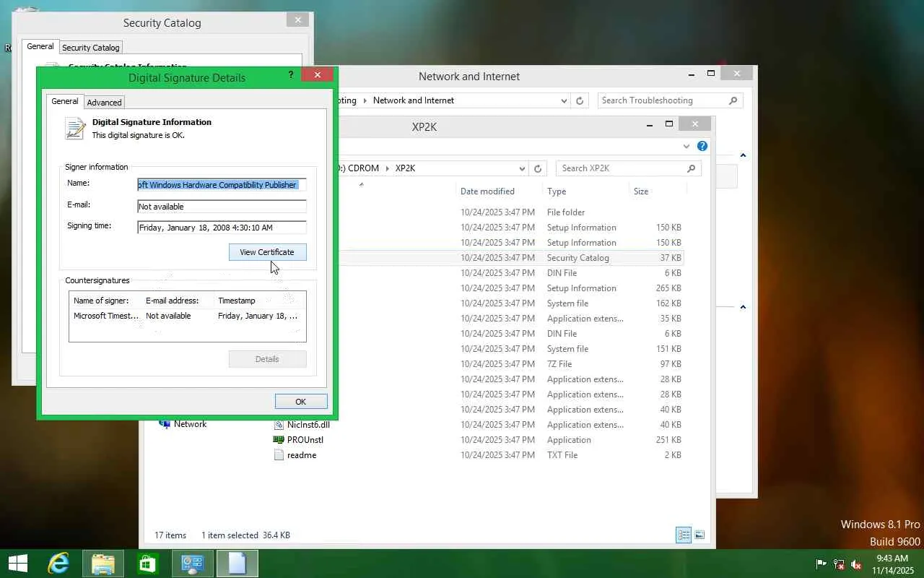924x578 pixels.
Task: Open the Windows Store taskbar icon
Action: 148,564
